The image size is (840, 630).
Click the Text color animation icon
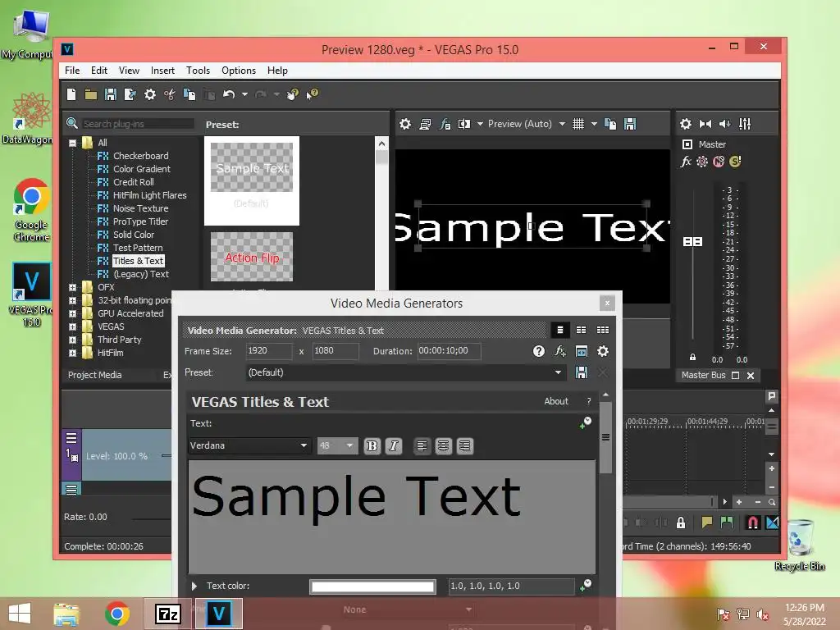pyautogui.click(x=586, y=586)
